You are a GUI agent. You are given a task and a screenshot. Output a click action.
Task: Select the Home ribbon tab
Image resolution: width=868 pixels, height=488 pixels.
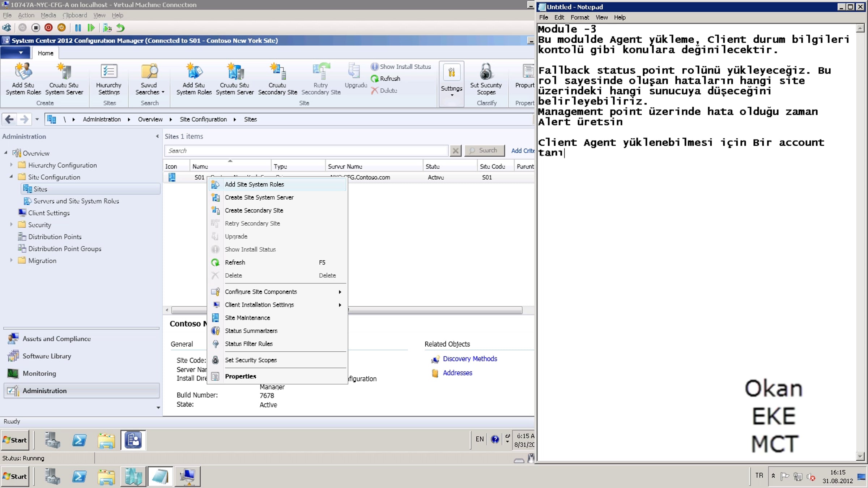coord(46,53)
